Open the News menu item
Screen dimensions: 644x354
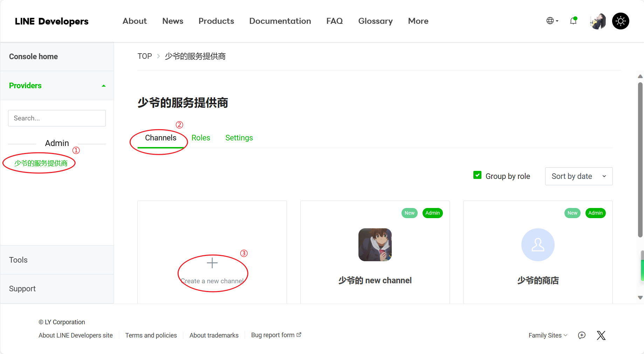point(173,21)
